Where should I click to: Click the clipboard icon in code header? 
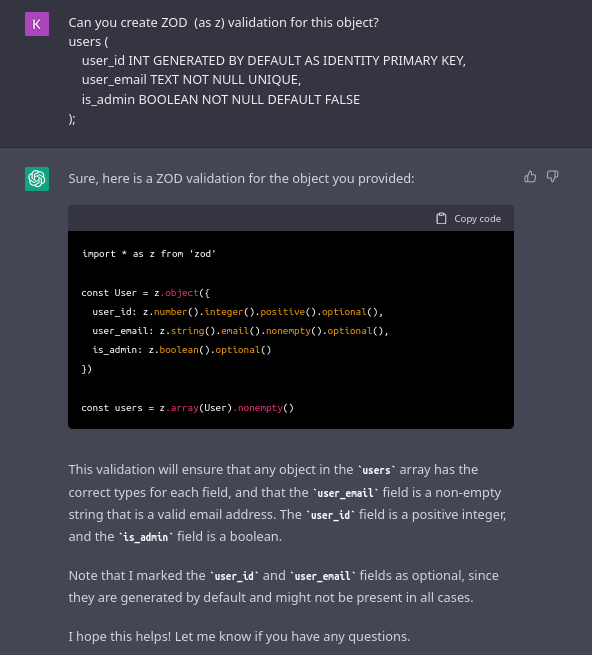pos(441,218)
